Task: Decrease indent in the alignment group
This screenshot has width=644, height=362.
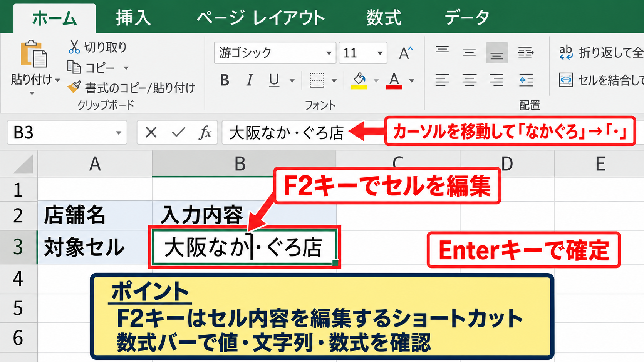Action: [526, 80]
